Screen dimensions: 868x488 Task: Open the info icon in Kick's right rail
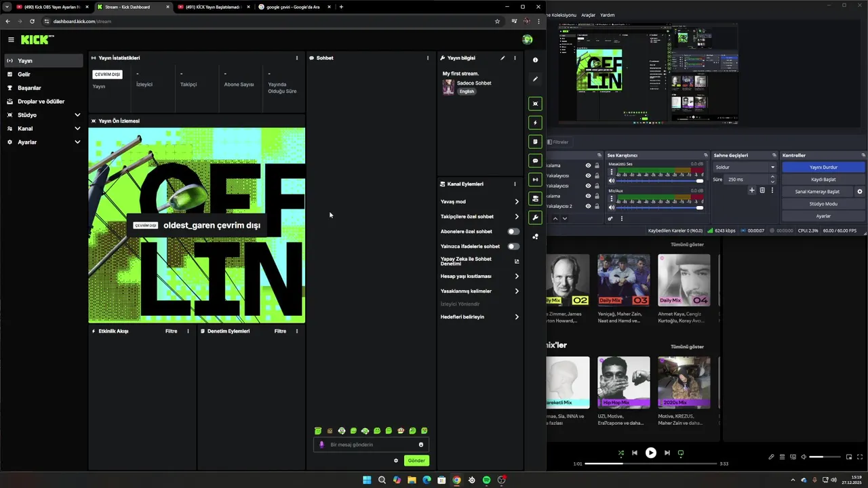535,60
